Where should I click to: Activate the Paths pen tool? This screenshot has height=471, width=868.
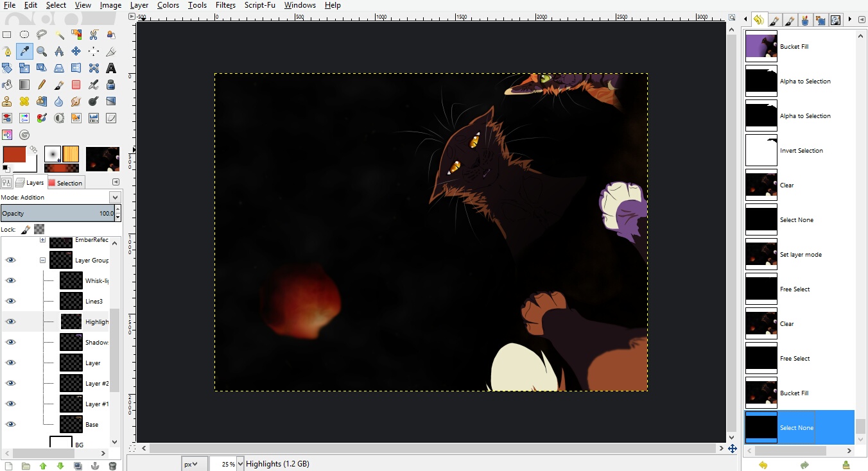(x=7, y=51)
